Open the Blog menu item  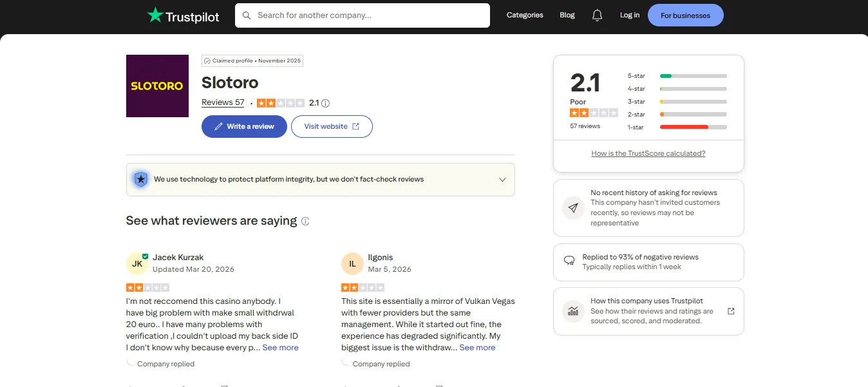(x=567, y=15)
